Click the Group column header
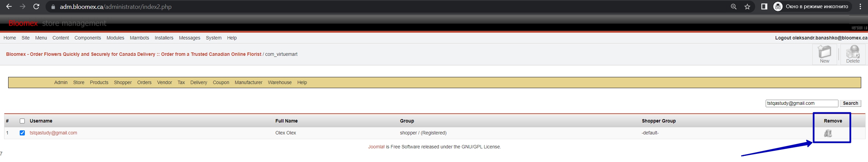Image resolution: width=868 pixels, height=162 pixels. coord(407,121)
